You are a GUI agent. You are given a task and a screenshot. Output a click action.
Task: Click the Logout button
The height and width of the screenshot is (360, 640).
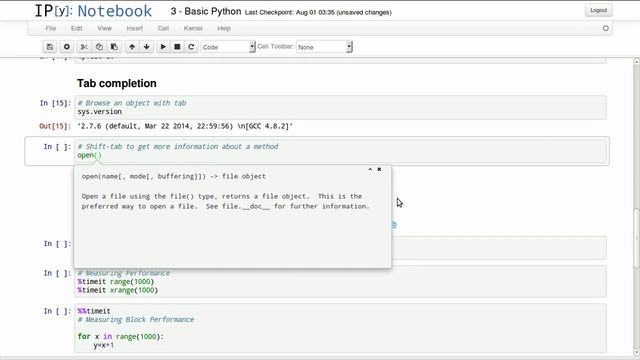pyautogui.click(x=598, y=10)
